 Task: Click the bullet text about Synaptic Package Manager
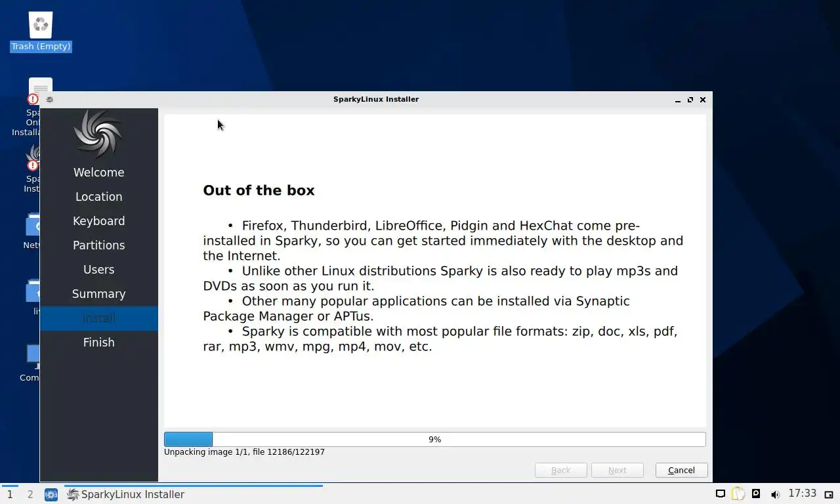[x=416, y=308]
